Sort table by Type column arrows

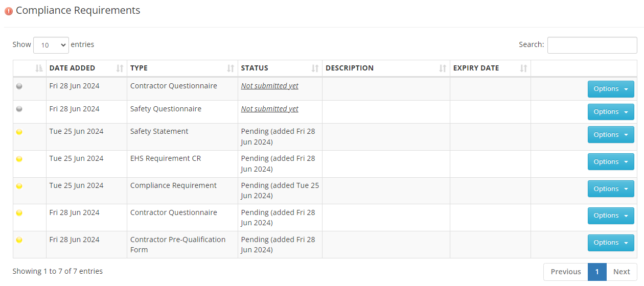231,68
